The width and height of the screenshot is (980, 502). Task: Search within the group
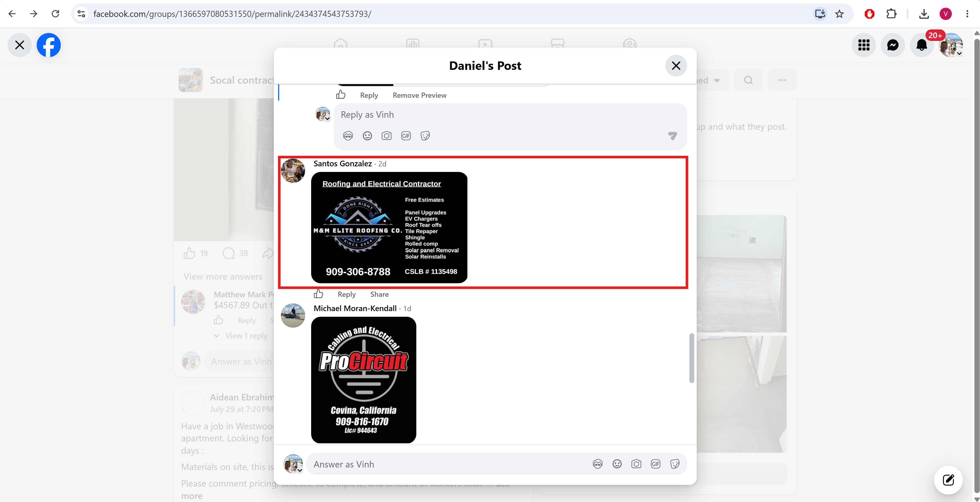748,80
